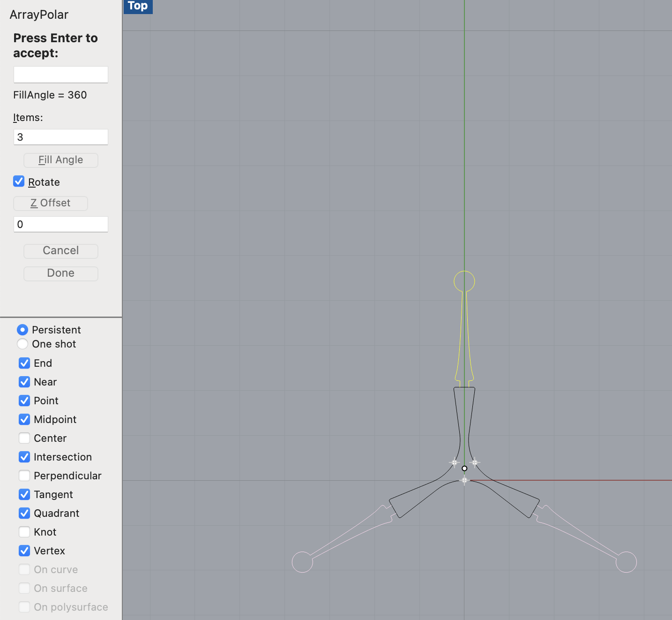Image resolution: width=672 pixels, height=620 pixels.
Task: Select the One shot radio button
Action: [22, 344]
